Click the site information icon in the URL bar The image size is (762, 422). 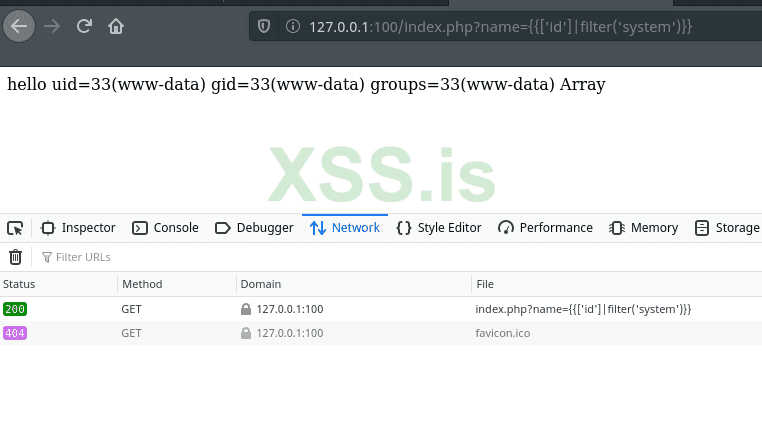[293, 26]
